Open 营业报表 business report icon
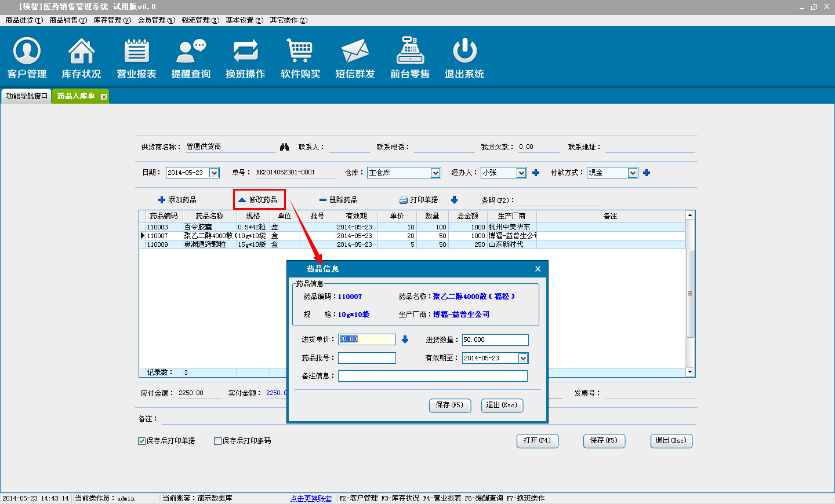The image size is (835, 504). pyautogui.click(x=136, y=52)
